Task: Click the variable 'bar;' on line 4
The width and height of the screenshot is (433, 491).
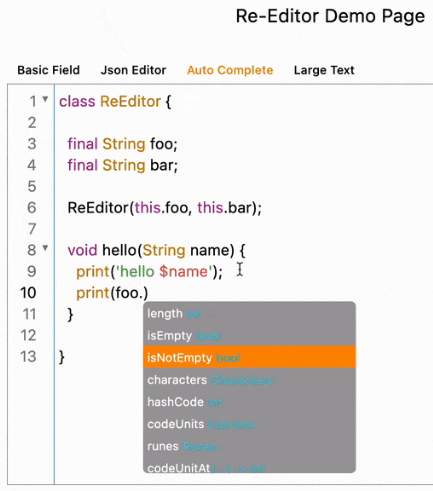Action: [x=164, y=165]
